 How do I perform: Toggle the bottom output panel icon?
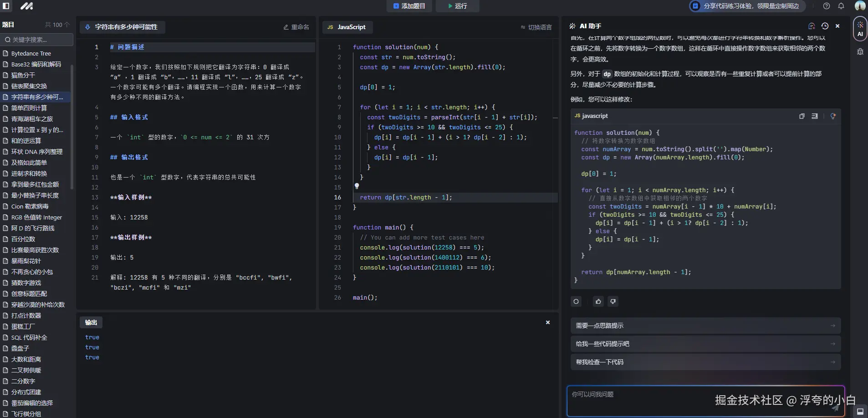tap(860, 411)
